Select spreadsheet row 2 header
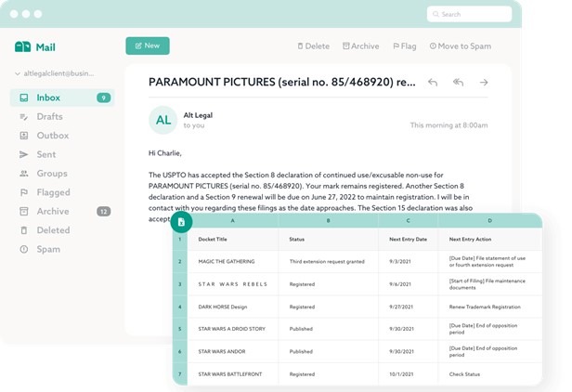This screenshot has width=572, height=392. tap(180, 262)
